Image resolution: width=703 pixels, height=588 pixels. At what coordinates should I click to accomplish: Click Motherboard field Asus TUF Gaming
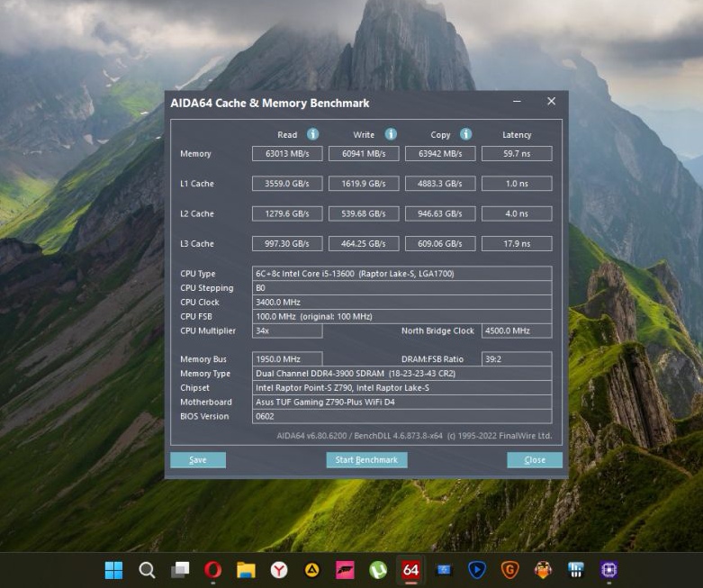tap(401, 403)
